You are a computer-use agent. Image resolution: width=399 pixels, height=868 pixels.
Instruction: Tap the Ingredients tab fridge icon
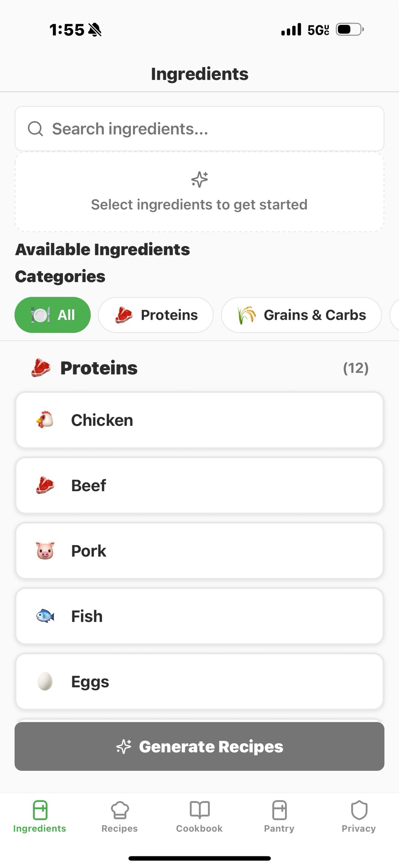40,810
